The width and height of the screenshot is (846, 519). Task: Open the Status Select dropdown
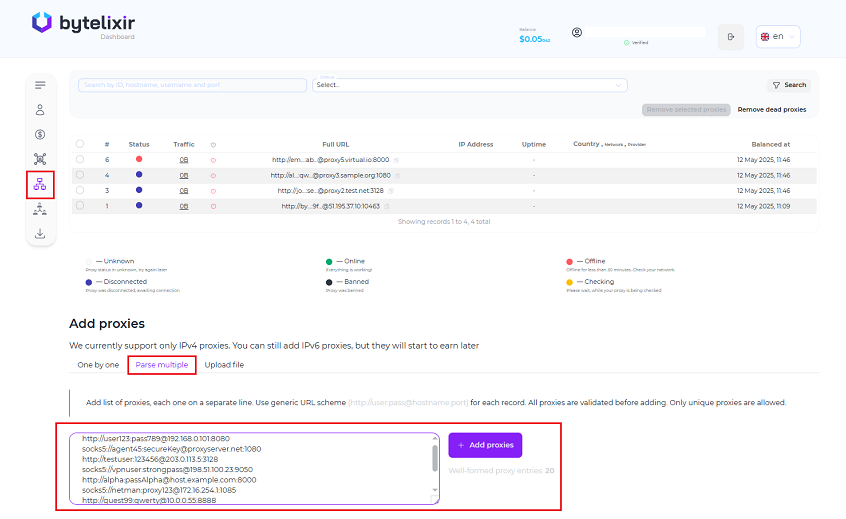[x=469, y=85]
